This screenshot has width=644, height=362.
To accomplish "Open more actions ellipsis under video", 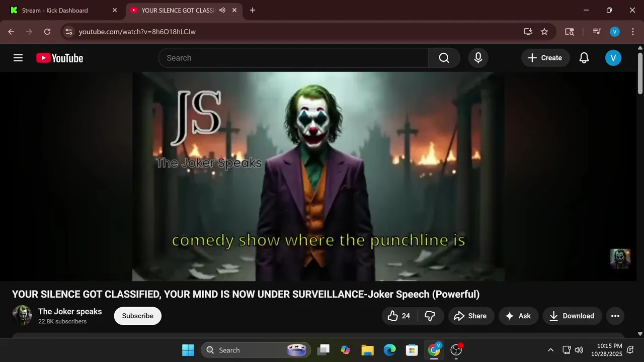I will (615, 316).
